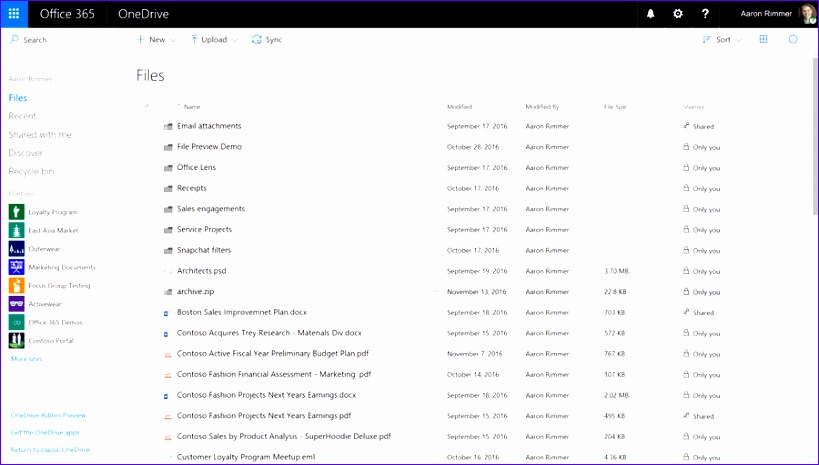Open the East Asia Market site icon
Image resolution: width=819 pixels, height=465 pixels.
tap(17, 230)
